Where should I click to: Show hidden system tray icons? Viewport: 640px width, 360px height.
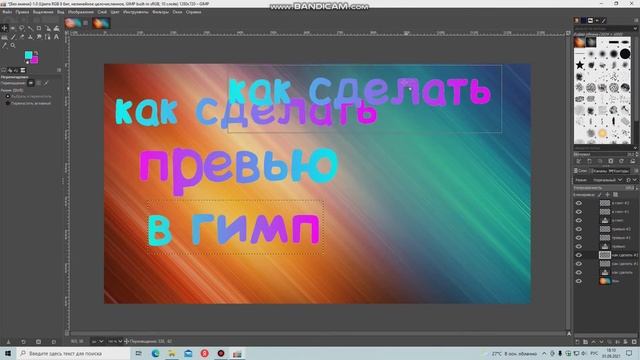coord(544,353)
